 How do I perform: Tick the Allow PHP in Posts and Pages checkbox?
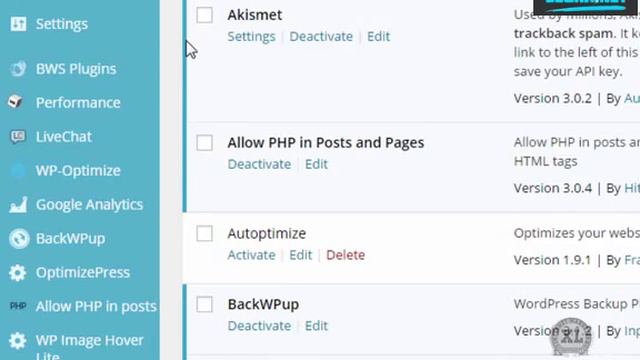click(204, 143)
